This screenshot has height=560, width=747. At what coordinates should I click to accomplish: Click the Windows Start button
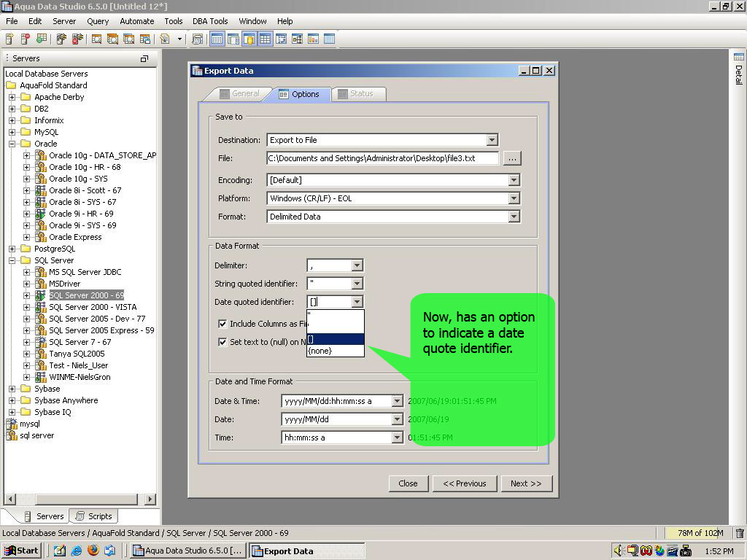[x=21, y=551]
